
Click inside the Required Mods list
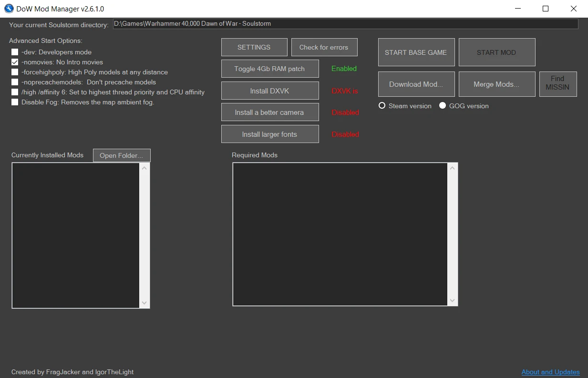pyautogui.click(x=340, y=234)
